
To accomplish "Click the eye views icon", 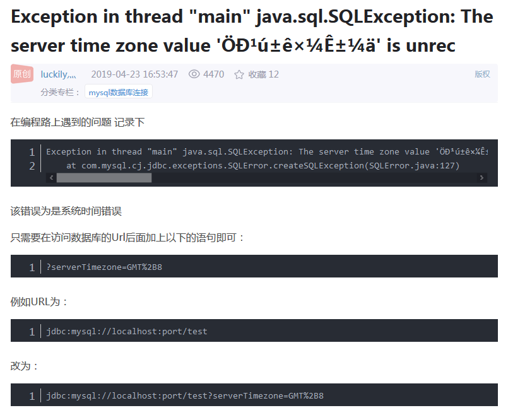I will (194, 74).
